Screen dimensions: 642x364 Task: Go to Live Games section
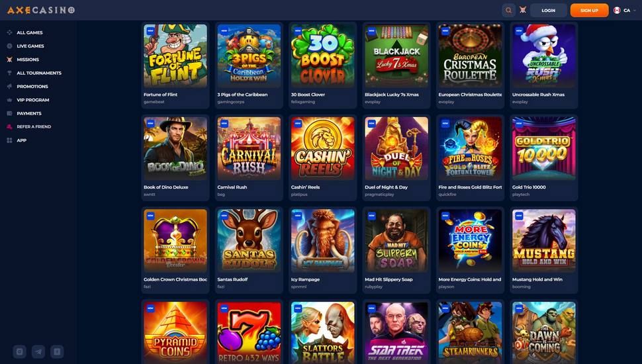tap(30, 46)
